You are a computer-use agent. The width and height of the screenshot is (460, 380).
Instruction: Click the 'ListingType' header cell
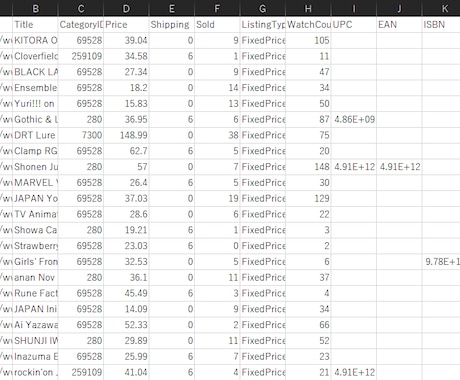(x=263, y=25)
